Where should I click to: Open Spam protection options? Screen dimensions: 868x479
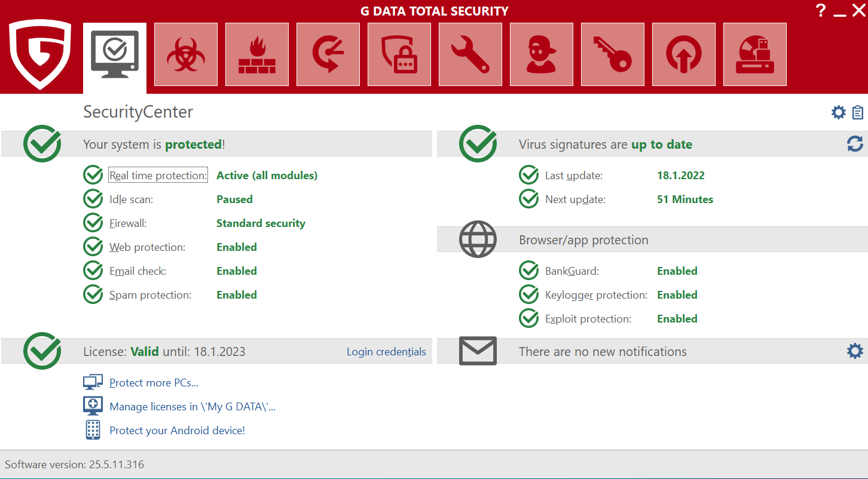[151, 295]
